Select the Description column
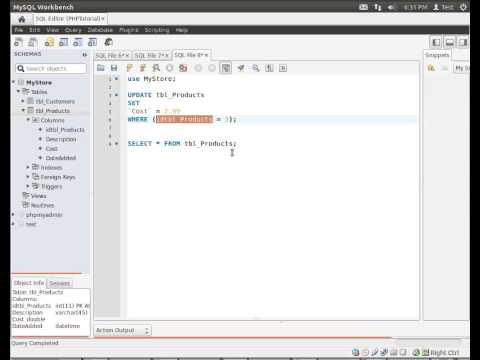480x360 pixels. click(61, 139)
